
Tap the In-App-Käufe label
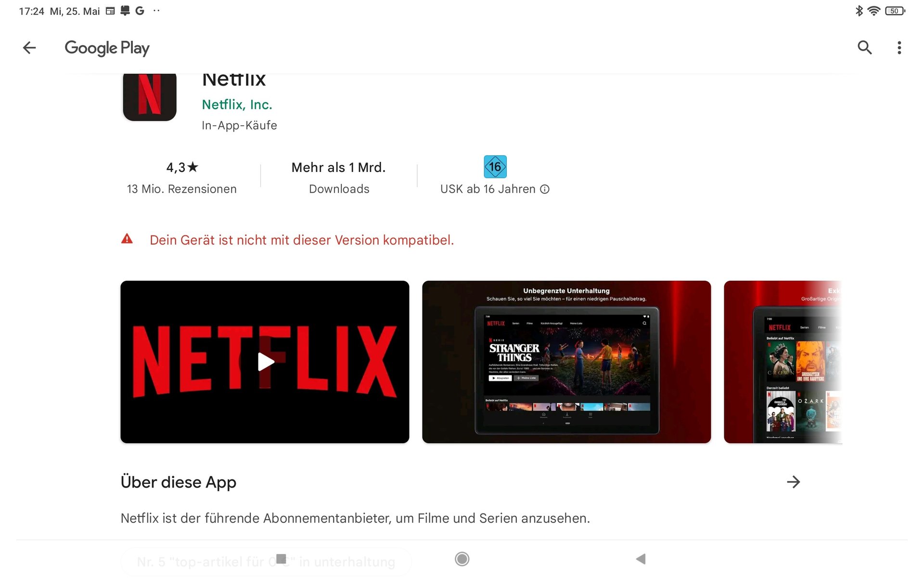pos(239,125)
